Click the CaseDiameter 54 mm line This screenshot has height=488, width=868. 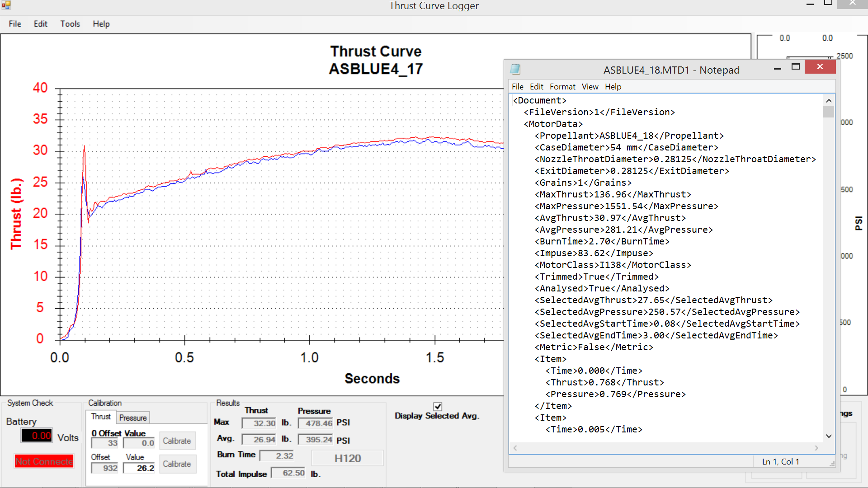[x=627, y=147]
